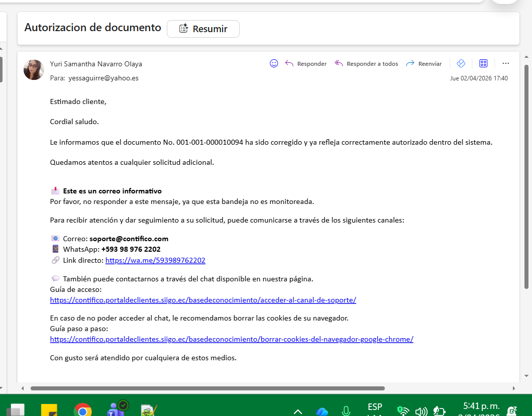The height and width of the screenshot is (416, 532).
Task: Click the sender name Yuri Samantha Navarro Olaya
Action: coord(96,64)
